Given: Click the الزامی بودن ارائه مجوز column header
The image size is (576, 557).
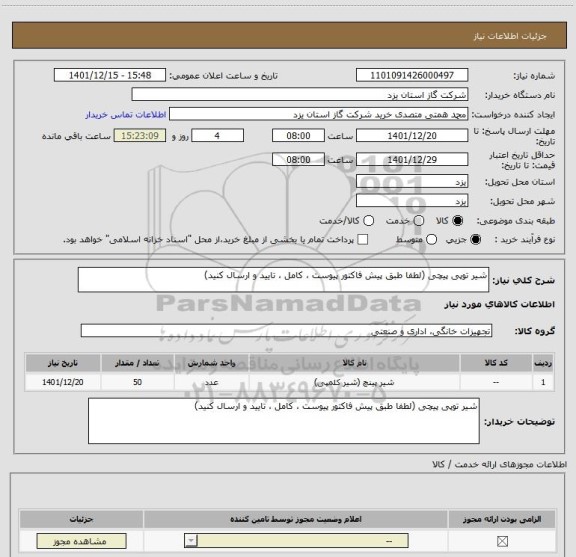Looking at the screenshot, I should tap(502, 519).
